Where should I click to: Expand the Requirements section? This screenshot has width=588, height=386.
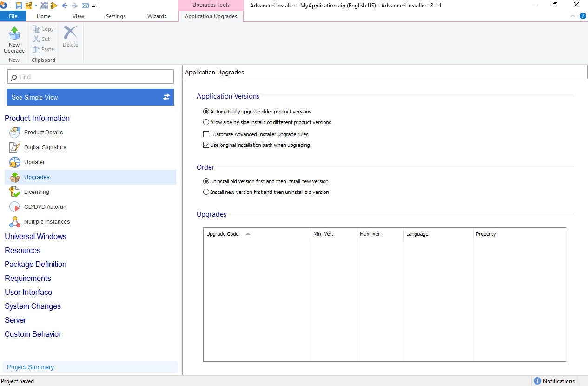[x=28, y=278]
